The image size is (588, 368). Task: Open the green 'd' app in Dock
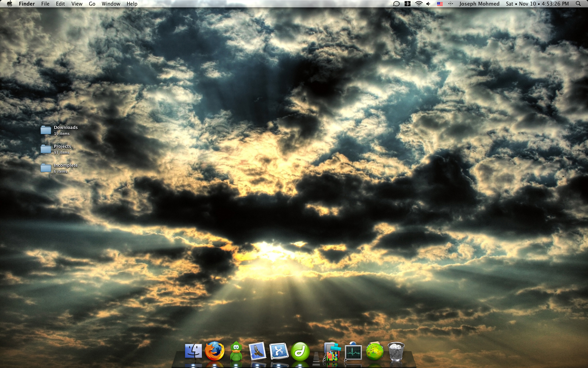pos(300,352)
